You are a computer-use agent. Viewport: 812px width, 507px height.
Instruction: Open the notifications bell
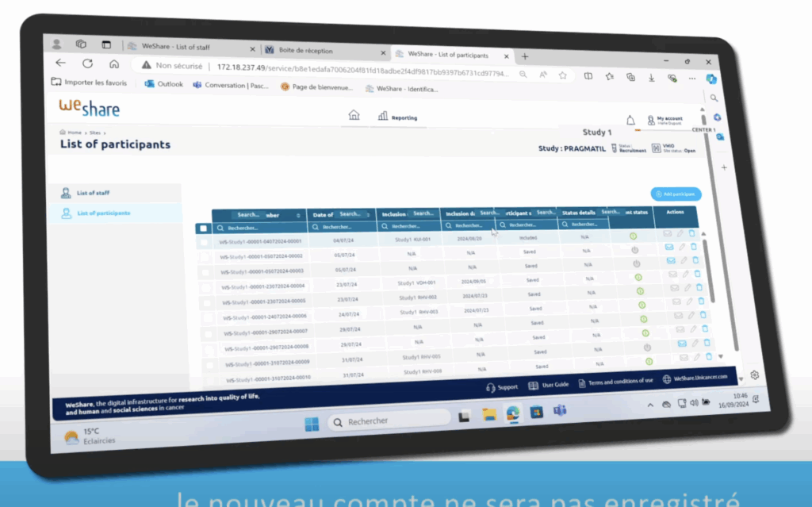click(630, 120)
